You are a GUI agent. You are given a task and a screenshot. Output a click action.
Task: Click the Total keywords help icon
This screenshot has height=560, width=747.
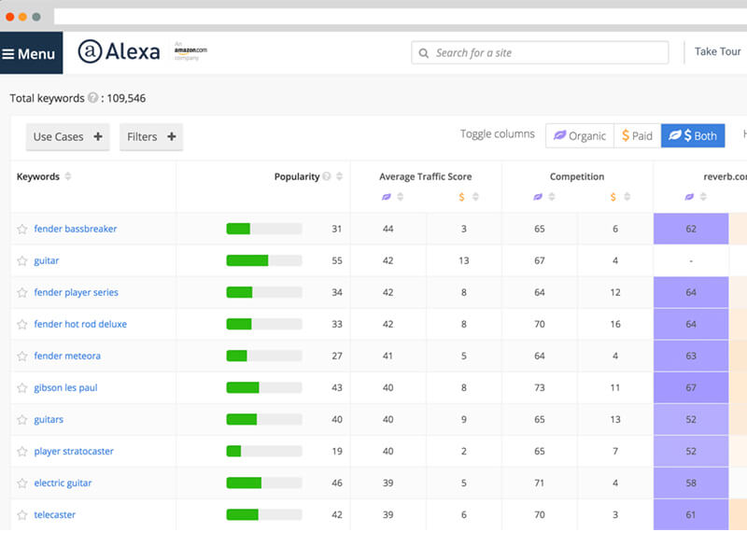pyautogui.click(x=92, y=98)
